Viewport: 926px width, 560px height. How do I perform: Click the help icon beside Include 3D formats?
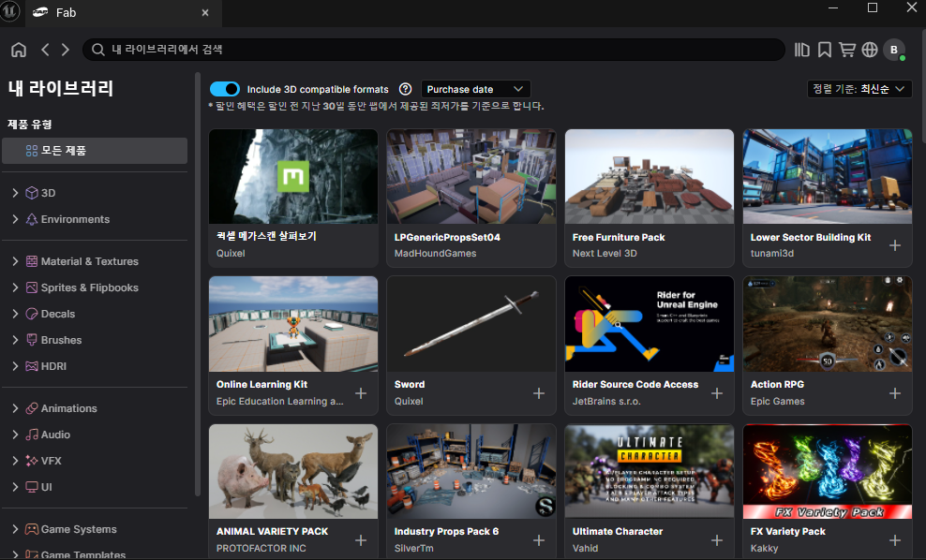coord(405,89)
